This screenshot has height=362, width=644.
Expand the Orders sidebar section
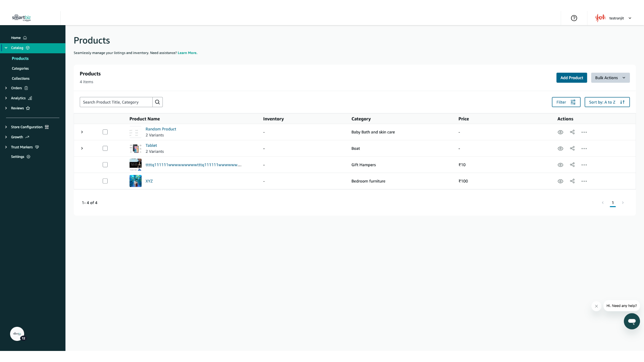point(6,88)
